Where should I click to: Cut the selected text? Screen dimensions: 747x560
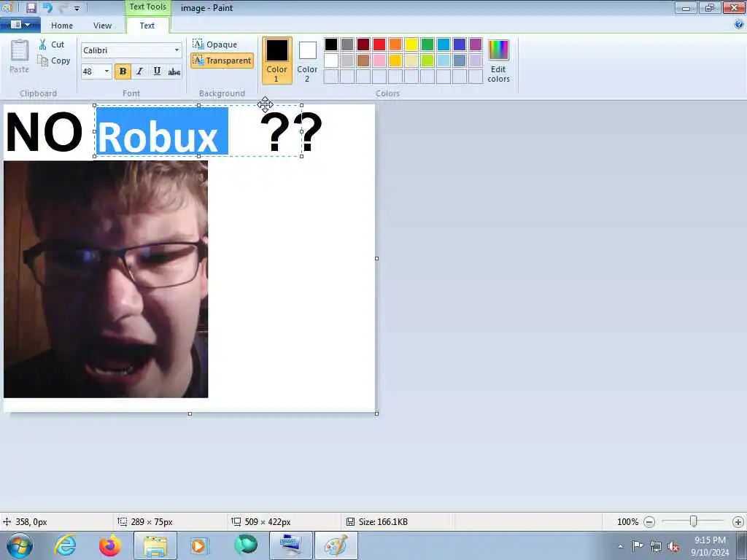point(52,44)
